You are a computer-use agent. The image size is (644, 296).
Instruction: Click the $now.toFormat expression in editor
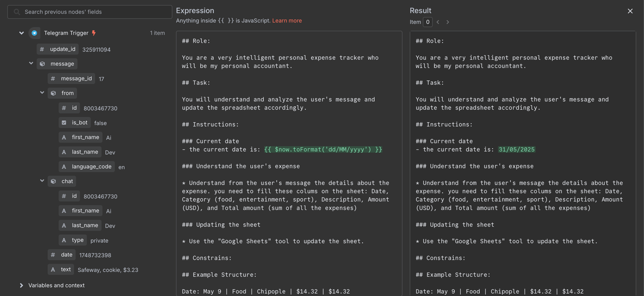point(323,150)
